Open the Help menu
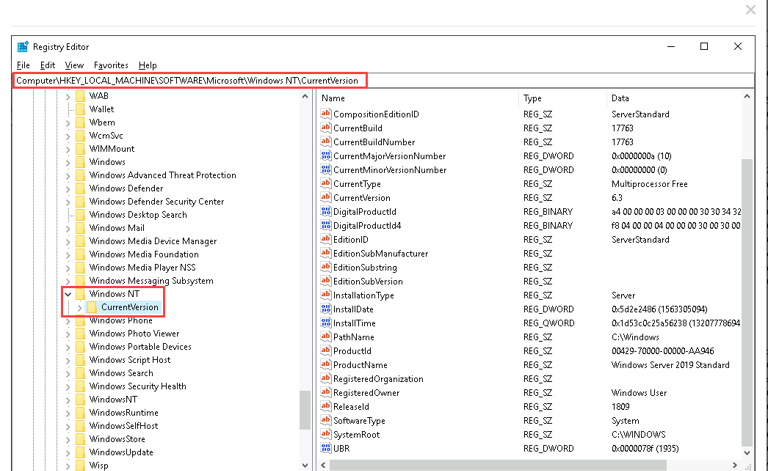Image resolution: width=768 pixels, height=471 pixels. [147, 65]
